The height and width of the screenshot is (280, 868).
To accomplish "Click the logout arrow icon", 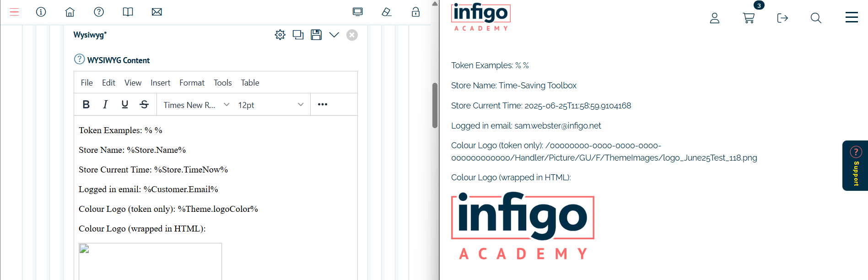I will (782, 18).
